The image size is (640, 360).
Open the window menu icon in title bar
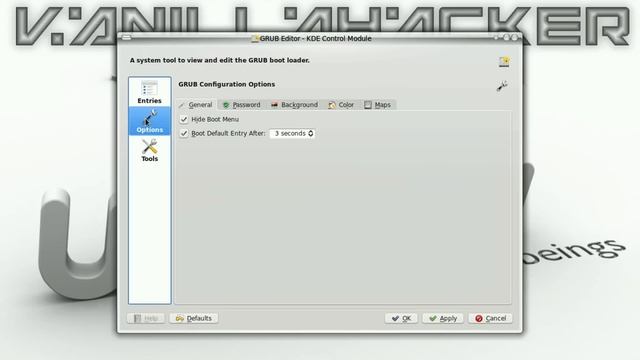pyautogui.click(x=127, y=38)
